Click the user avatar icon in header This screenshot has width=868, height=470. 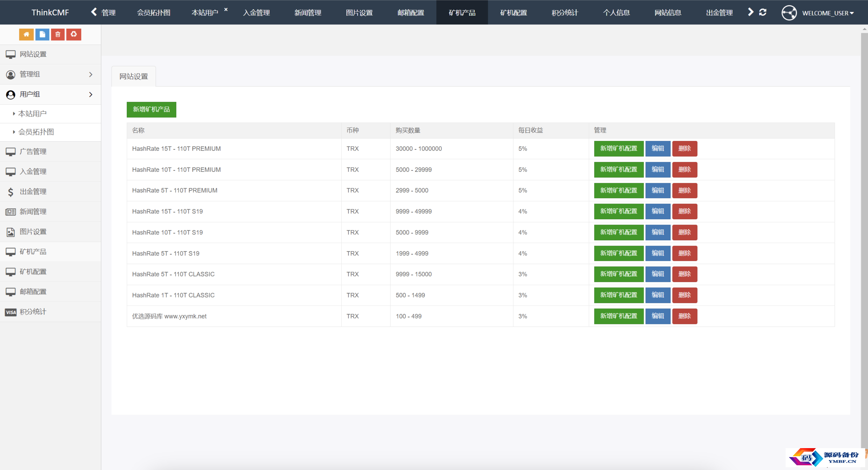[789, 13]
